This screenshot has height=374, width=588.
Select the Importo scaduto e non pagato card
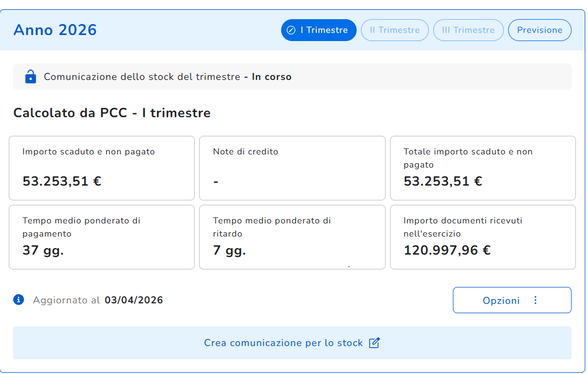[x=102, y=168]
